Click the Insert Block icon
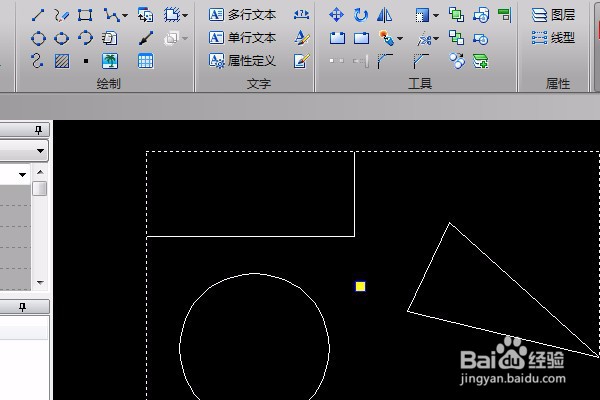 [x=145, y=15]
